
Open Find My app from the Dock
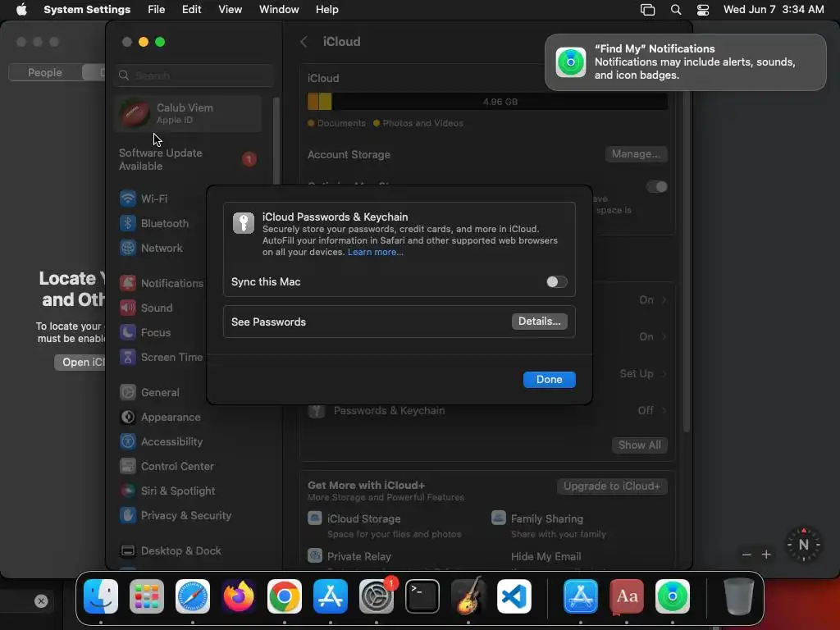pyautogui.click(x=673, y=596)
